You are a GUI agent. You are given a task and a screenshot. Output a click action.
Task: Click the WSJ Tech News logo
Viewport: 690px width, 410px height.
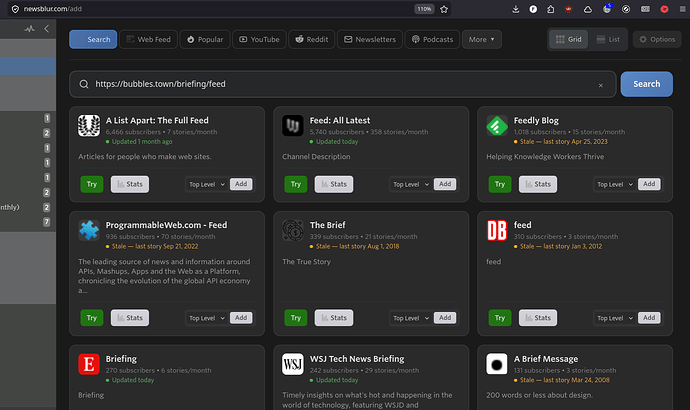tap(293, 364)
